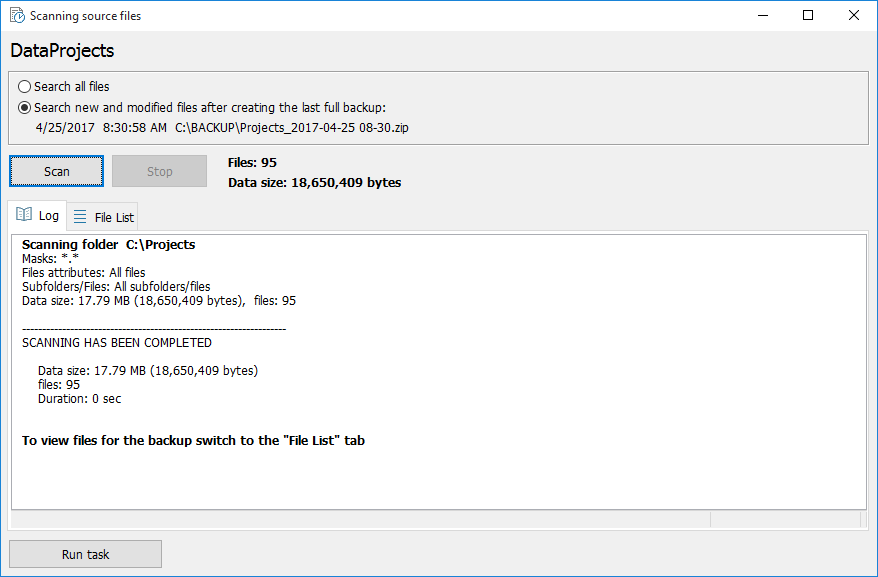Select Search new and modified files option
Screen dimensions: 878x577
pos(202,108)
